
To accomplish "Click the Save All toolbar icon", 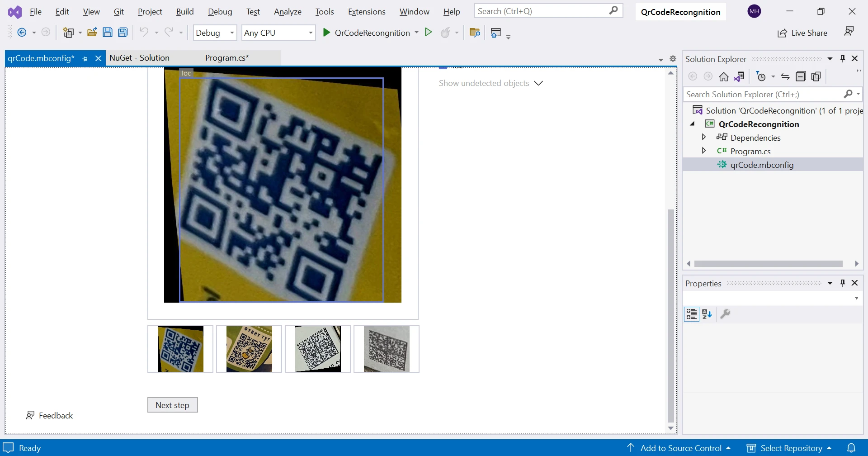I will coord(123,33).
